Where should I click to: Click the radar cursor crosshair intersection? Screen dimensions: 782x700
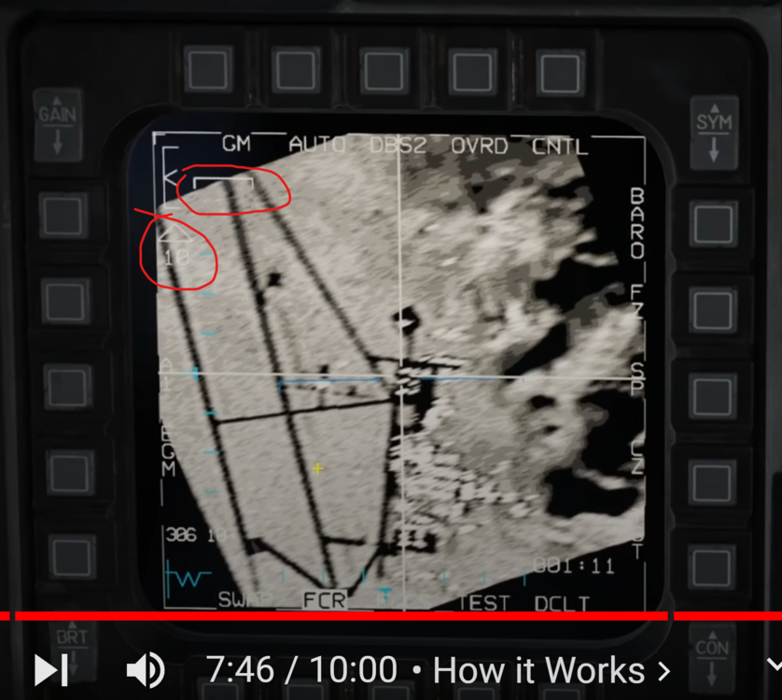point(400,374)
